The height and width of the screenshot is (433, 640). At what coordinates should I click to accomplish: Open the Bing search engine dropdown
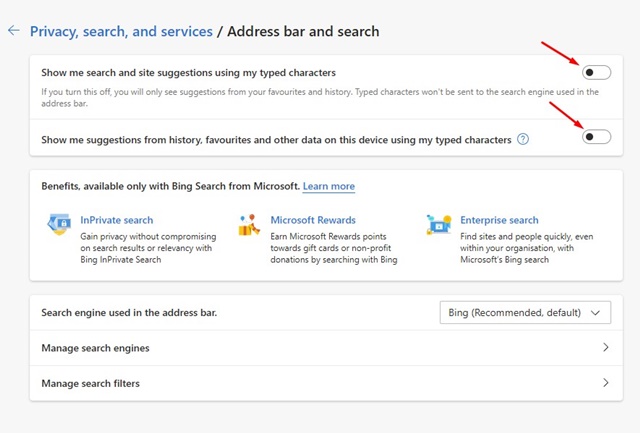pos(525,313)
